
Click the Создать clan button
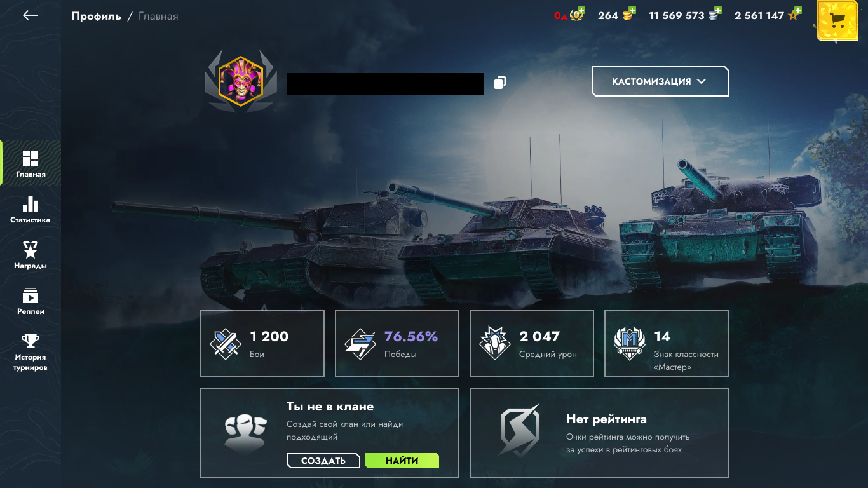(323, 461)
